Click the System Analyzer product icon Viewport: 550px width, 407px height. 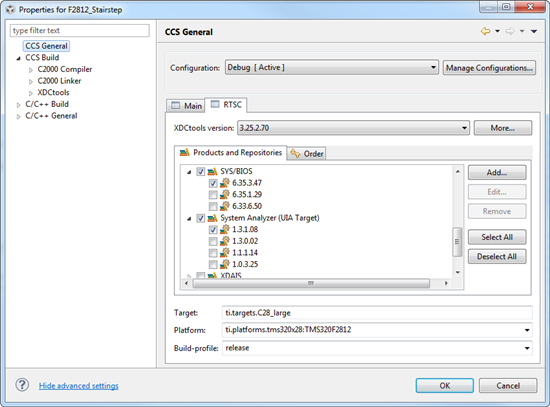coord(212,218)
